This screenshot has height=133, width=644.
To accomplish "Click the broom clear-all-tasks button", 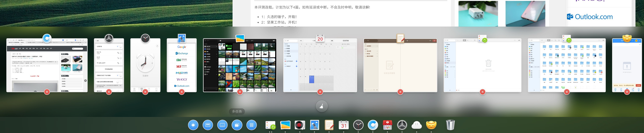I will [x=322, y=106].
